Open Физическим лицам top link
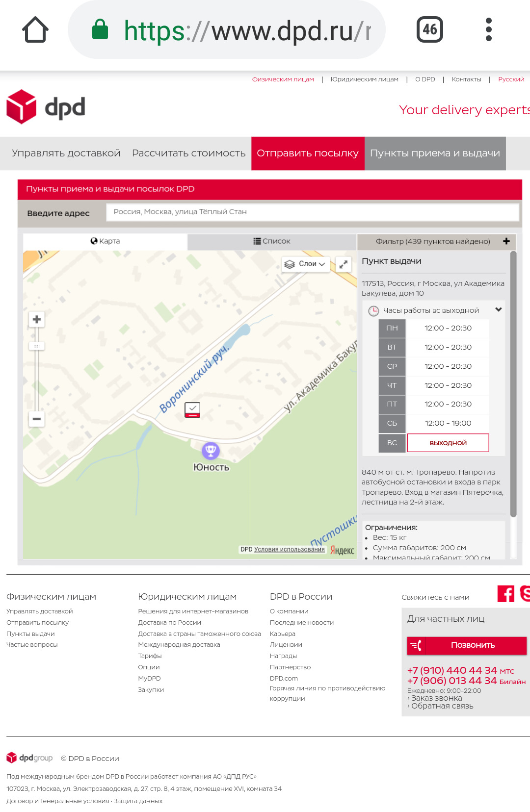 283,79
